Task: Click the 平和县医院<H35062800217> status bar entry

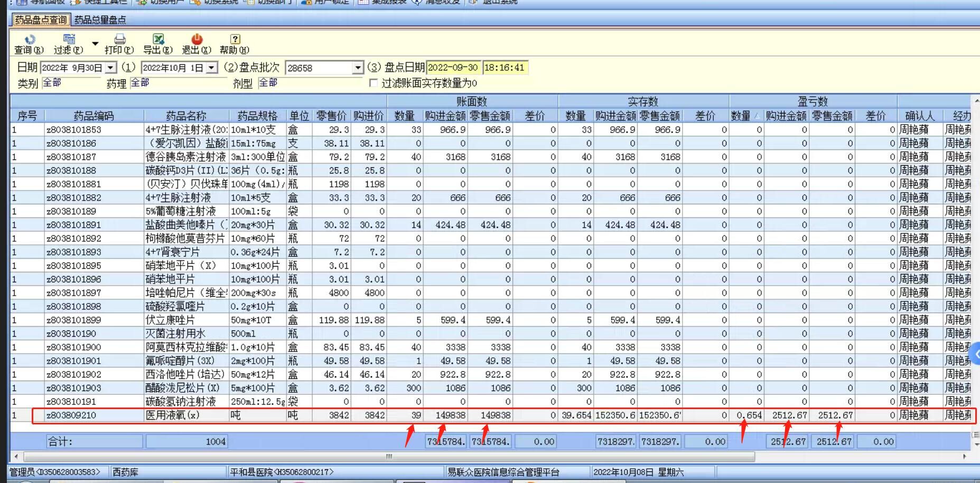Action: coord(335,472)
